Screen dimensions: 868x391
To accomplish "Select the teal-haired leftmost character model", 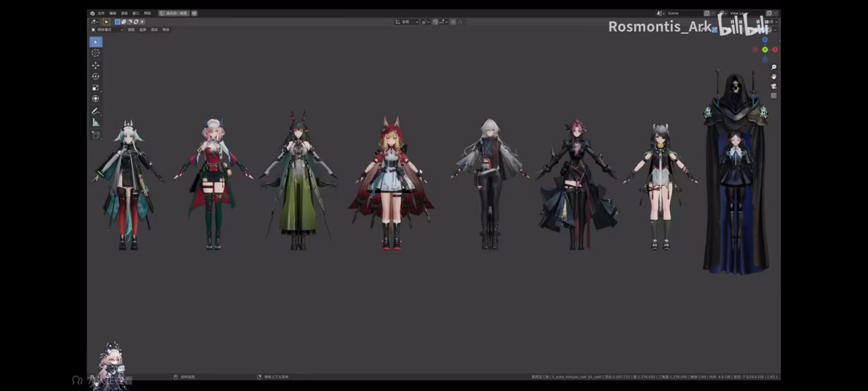I will pos(128,185).
